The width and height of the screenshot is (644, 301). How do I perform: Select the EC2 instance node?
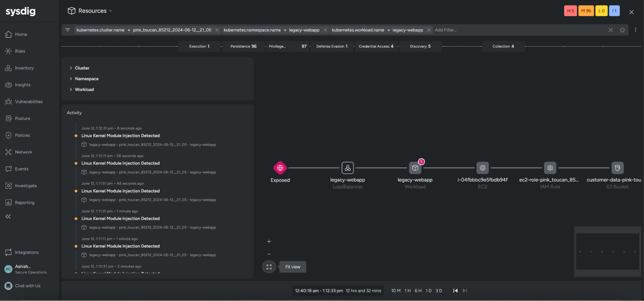pos(483,168)
